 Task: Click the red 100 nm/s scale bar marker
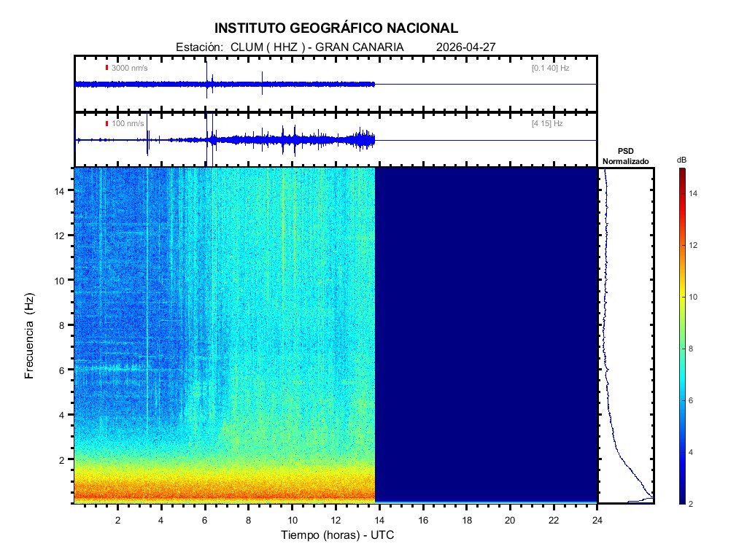tap(107, 124)
